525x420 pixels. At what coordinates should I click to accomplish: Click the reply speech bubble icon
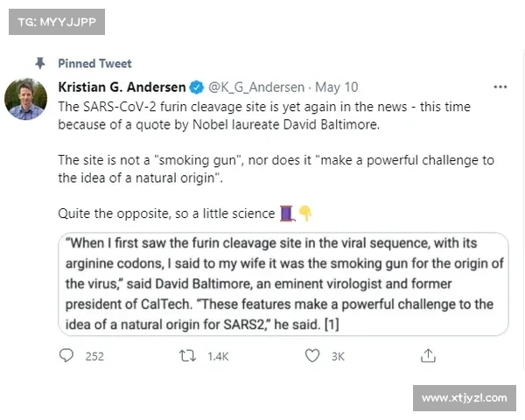66,356
